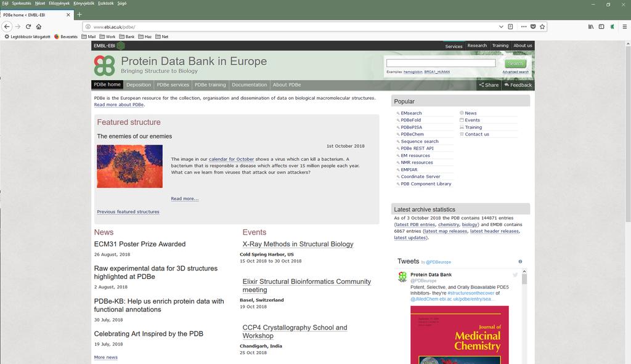
Task: Click the Feedback button
Action: [x=518, y=85]
